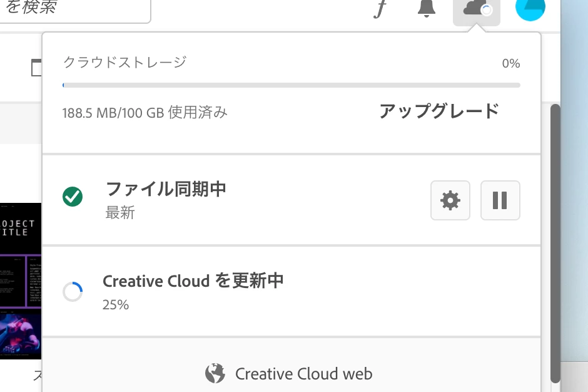
Task: Click the ファイル同期中 label
Action: click(x=166, y=189)
